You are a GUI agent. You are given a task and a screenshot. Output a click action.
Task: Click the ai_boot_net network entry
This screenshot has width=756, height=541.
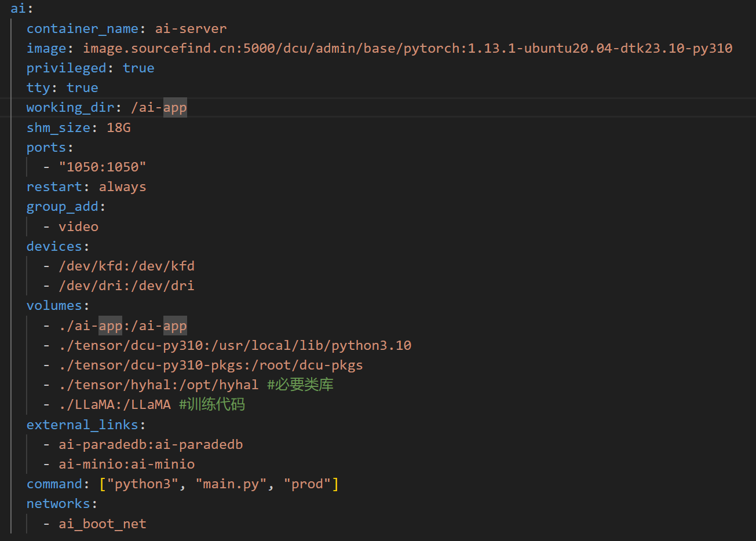tap(103, 524)
